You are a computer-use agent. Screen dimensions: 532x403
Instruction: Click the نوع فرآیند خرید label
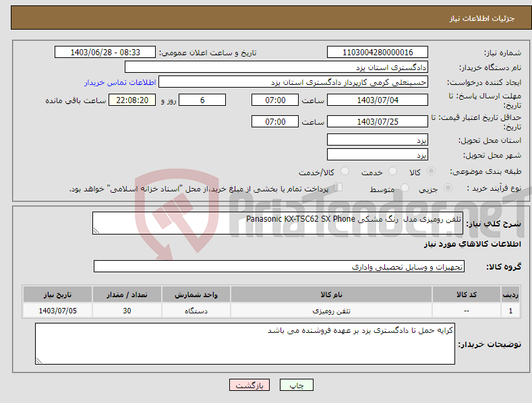(494, 188)
